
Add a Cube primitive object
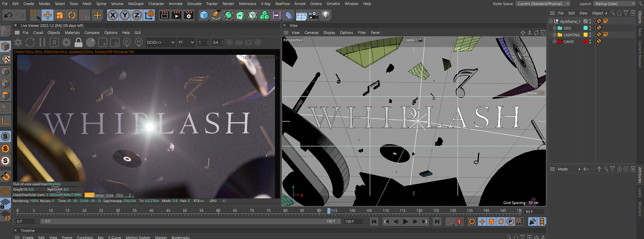(204, 15)
